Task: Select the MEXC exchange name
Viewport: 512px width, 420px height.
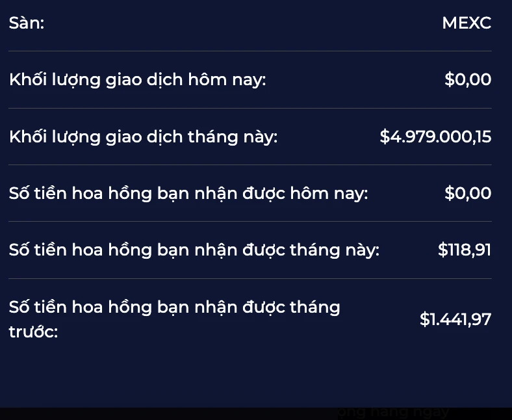Action: pos(466,23)
